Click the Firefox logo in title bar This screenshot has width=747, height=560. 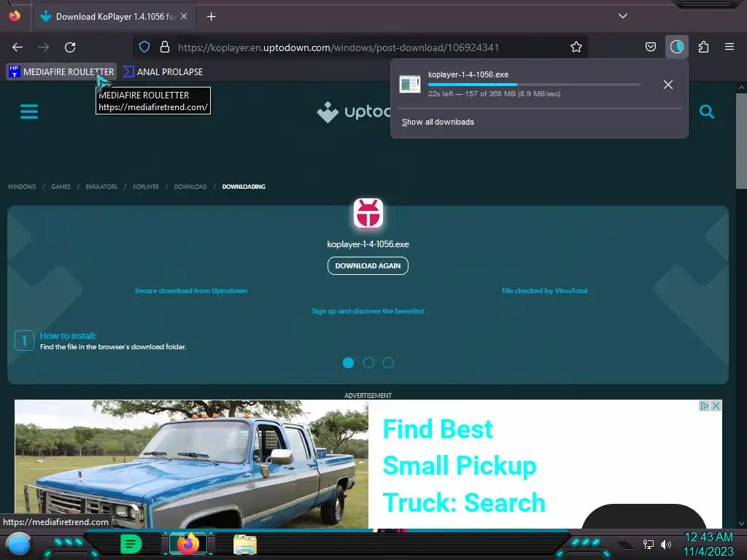pos(15,16)
